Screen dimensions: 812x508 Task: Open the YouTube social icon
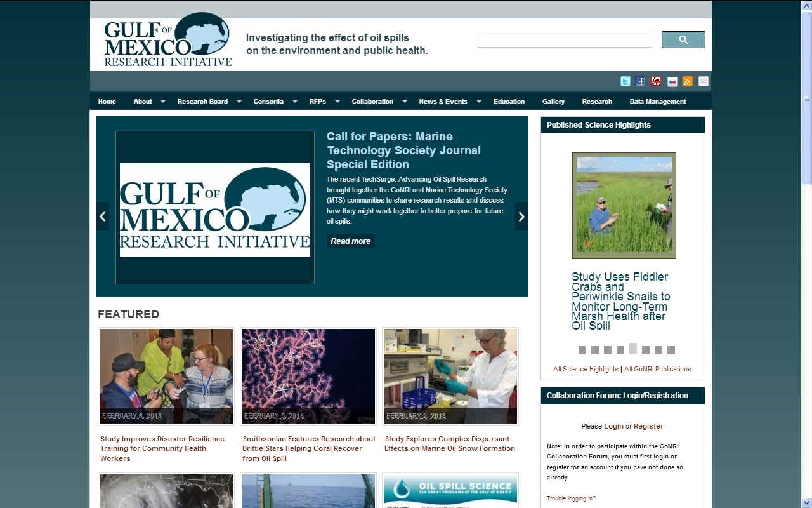pos(656,81)
